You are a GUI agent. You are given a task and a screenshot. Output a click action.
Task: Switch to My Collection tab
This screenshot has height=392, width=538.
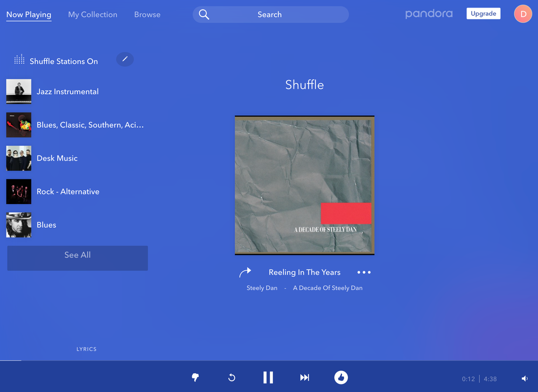click(x=93, y=15)
